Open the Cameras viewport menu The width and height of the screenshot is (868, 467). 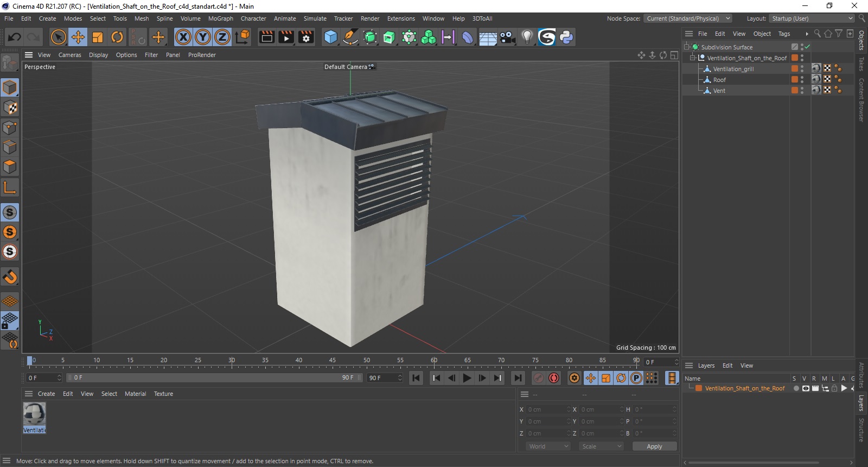(x=69, y=55)
